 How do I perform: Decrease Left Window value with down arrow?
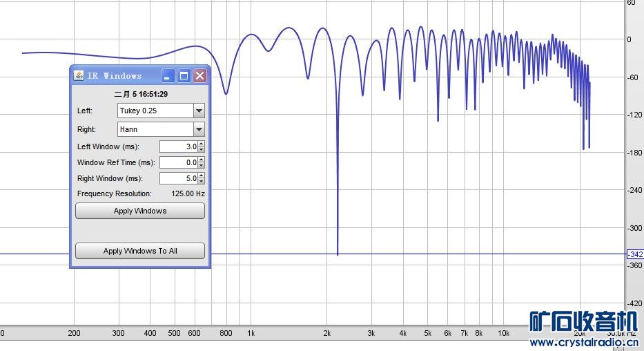[x=202, y=150]
